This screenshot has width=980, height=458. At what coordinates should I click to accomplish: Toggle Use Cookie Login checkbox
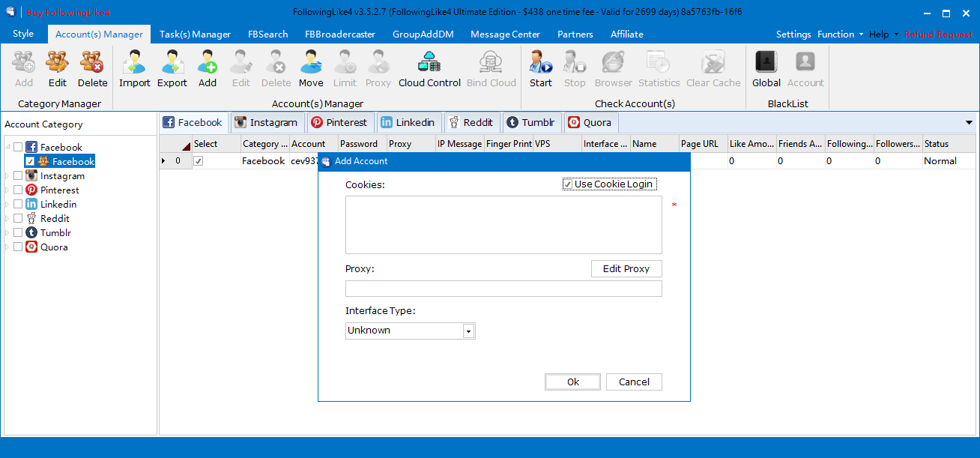pos(568,184)
